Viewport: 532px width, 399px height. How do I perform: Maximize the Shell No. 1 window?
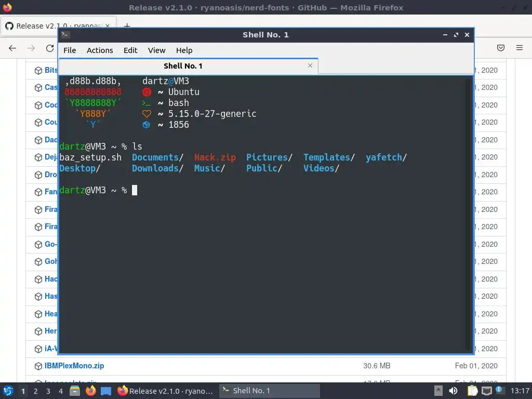click(456, 35)
